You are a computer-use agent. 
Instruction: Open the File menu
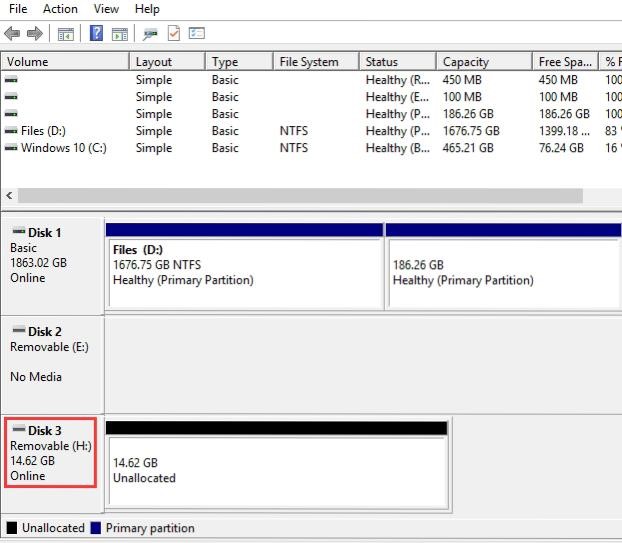18,9
